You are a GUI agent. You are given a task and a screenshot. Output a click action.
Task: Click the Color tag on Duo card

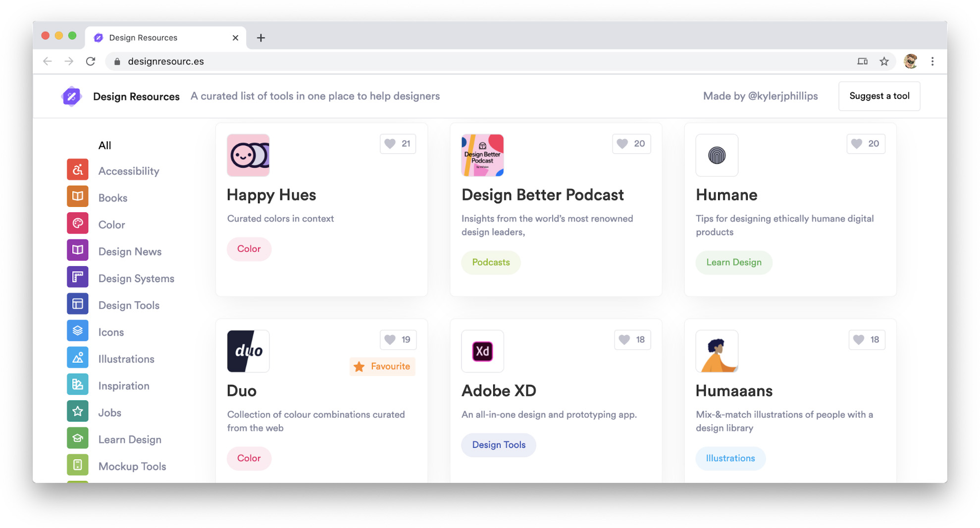pyautogui.click(x=249, y=458)
